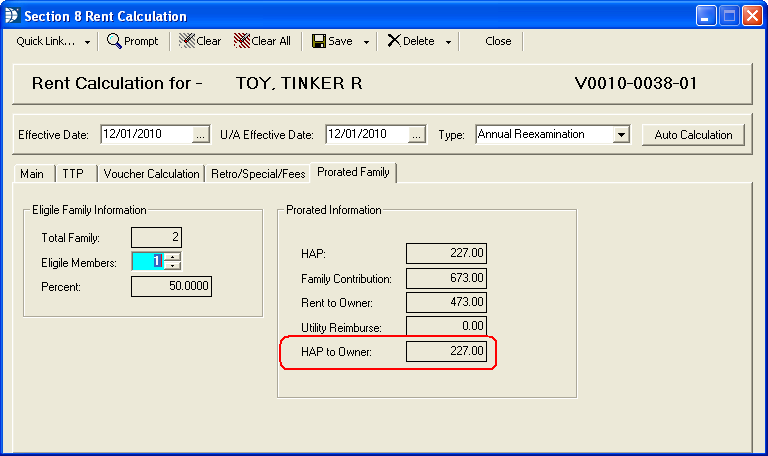Open the Quick Link dropdown arrow
This screenshot has height=456, width=768.
87,42
